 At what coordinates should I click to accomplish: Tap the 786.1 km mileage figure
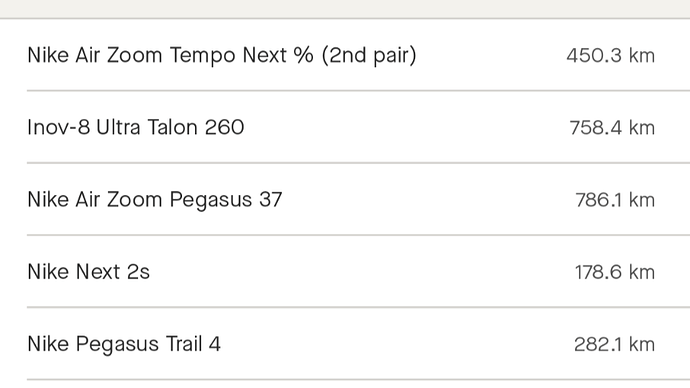tap(615, 200)
